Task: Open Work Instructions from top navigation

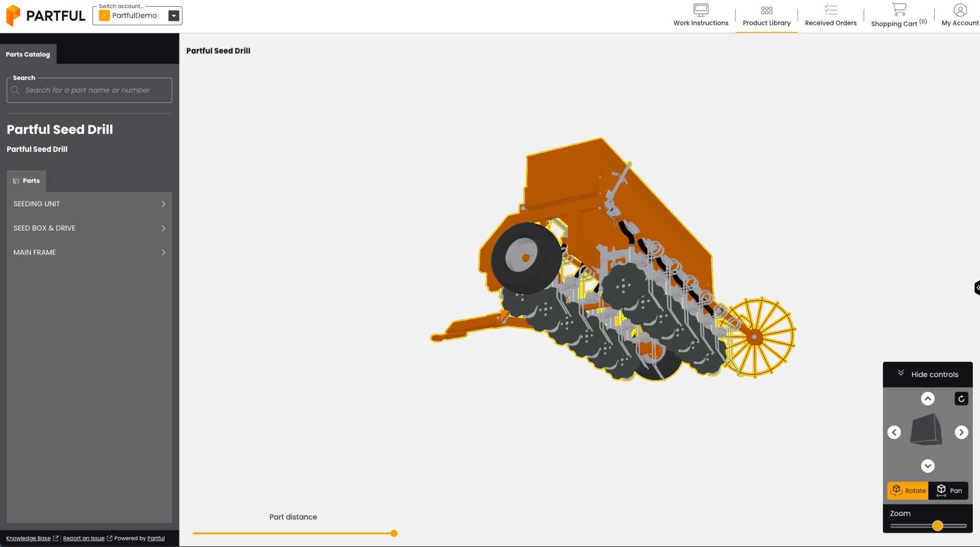Action: 701,15
